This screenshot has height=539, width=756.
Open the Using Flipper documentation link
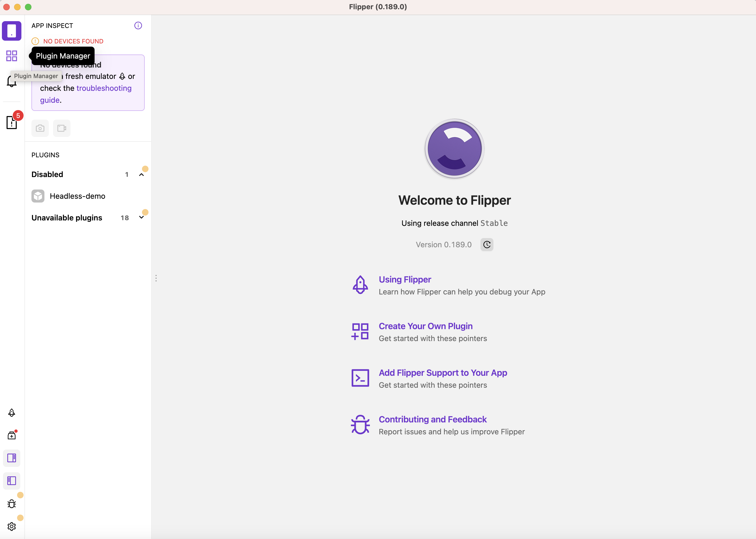click(405, 280)
